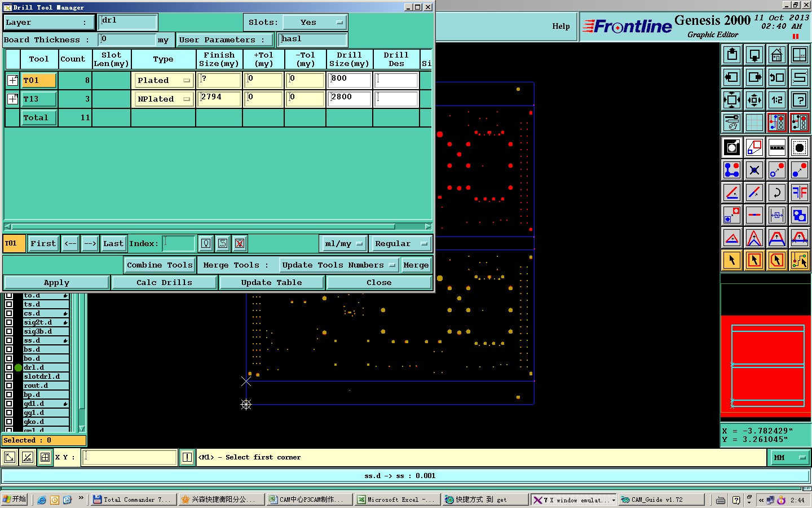Open the MM units dropdown
Viewport: 812px width, 508px height.
pos(789,458)
